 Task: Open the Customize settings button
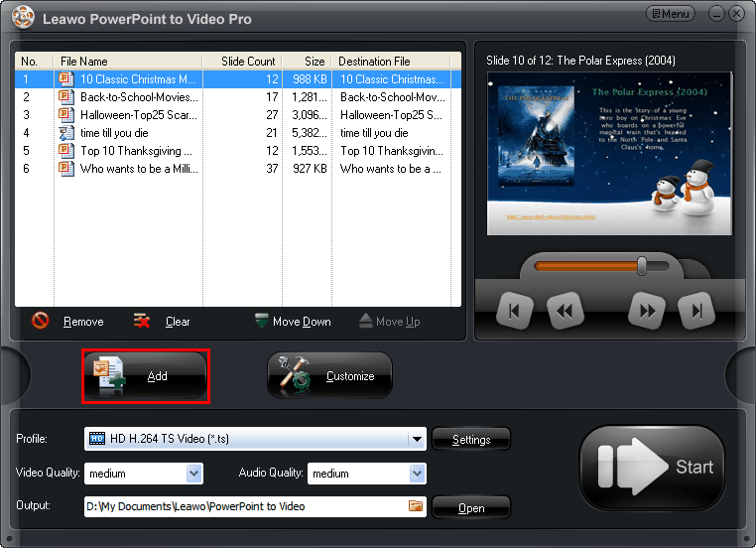[329, 376]
